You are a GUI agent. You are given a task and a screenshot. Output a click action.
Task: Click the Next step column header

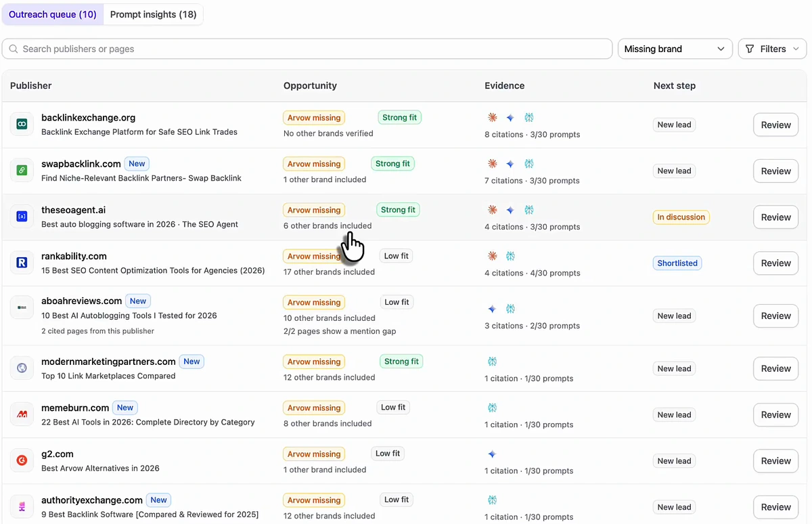675,85
